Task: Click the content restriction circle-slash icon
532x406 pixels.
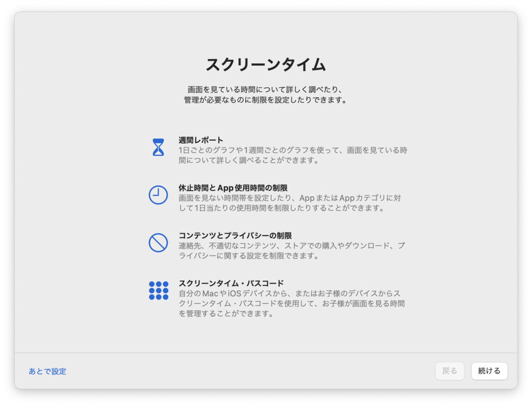Action: pos(158,241)
